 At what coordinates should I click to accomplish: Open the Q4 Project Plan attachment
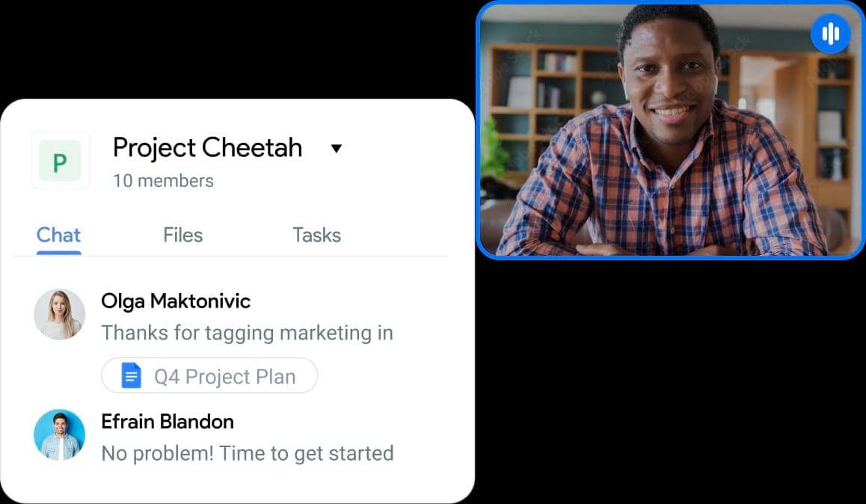tap(209, 375)
